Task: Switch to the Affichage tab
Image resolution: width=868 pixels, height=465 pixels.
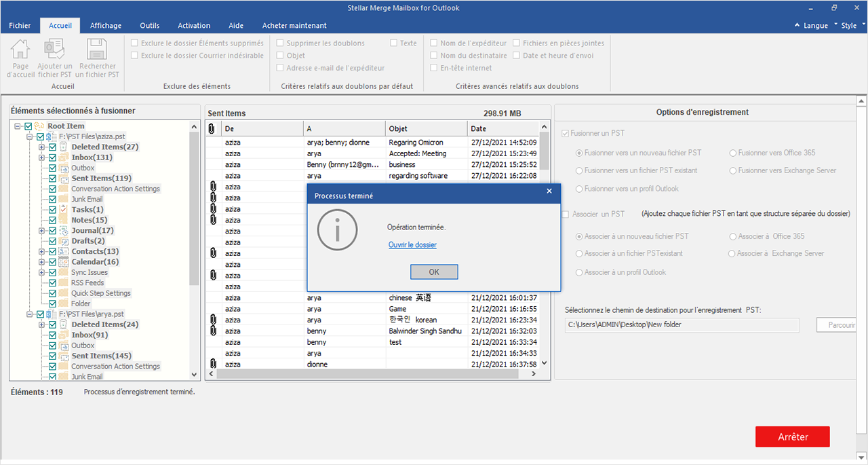Action: click(106, 26)
